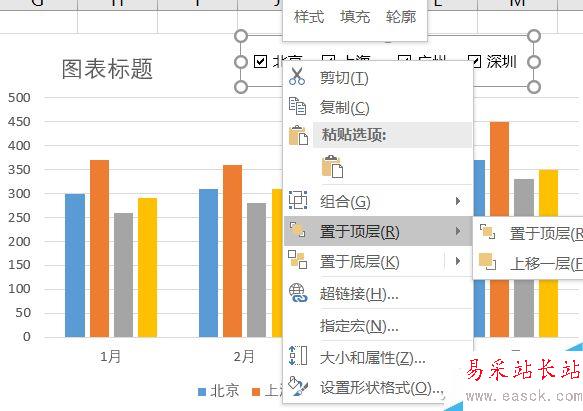Click the Format Shape paint bucket icon
The image size is (583, 411).
coord(298,386)
